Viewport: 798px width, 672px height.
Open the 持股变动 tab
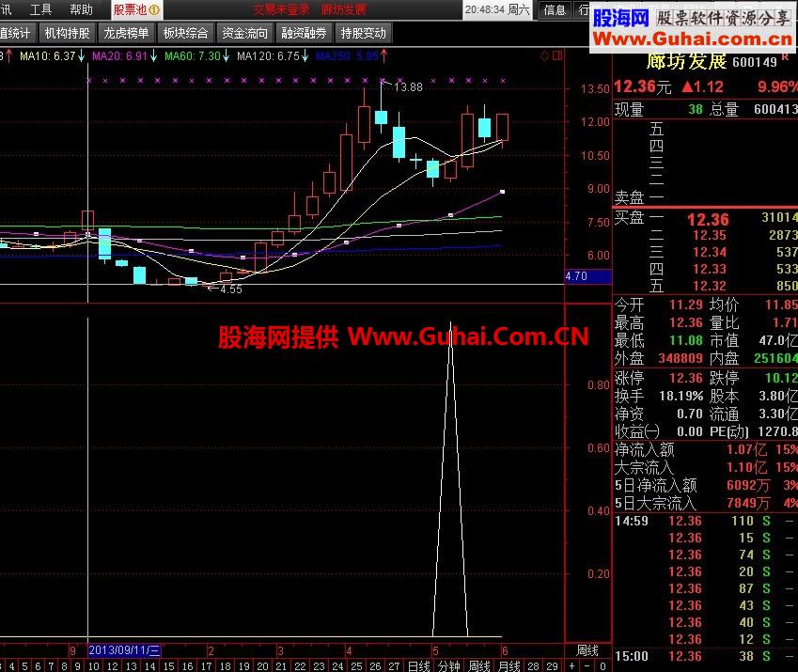[x=364, y=34]
